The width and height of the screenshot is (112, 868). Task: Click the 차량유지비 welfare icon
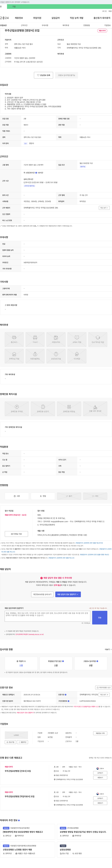tap(56, 339)
